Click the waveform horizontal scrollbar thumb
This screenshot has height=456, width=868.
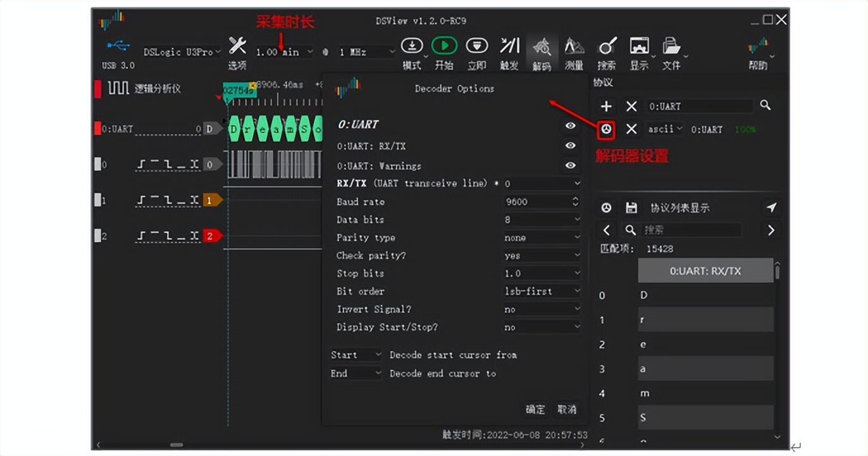pyautogui.click(x=177, y=445)
